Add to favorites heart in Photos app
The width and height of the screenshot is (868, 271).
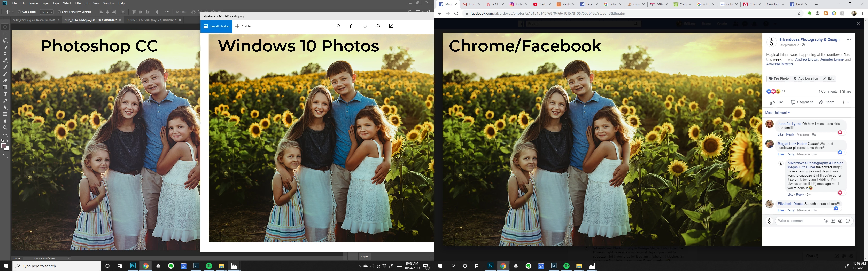click(365, 26)
